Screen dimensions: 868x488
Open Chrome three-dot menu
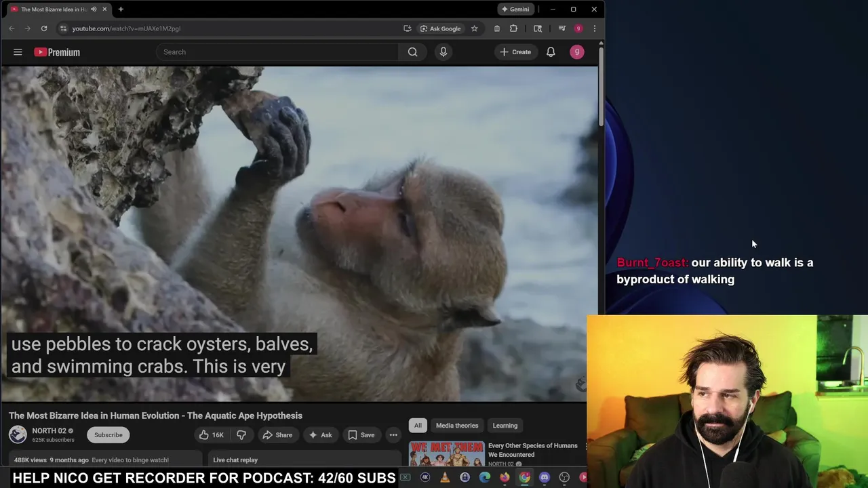click(x=594, y=28)
